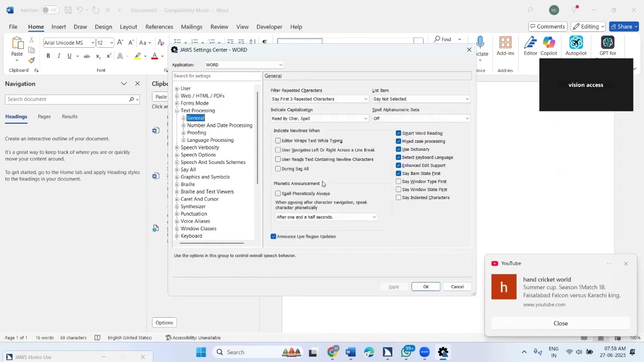
Task: Enable Spell Phonetically Always
Action: (278, 194)
